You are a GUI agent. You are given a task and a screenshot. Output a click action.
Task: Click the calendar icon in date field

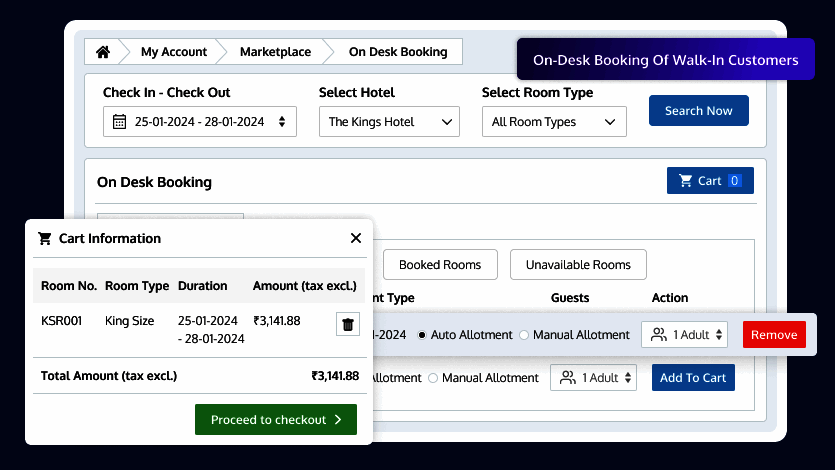[x=119, y=122]
